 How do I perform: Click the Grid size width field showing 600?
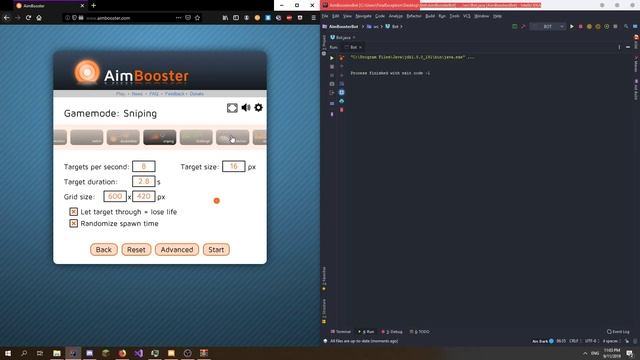115,196
